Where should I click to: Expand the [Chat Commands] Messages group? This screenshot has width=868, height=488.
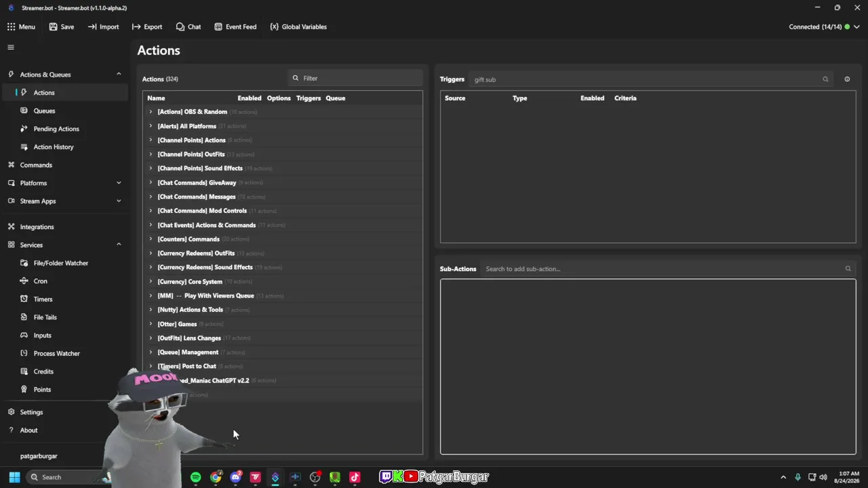151,197
